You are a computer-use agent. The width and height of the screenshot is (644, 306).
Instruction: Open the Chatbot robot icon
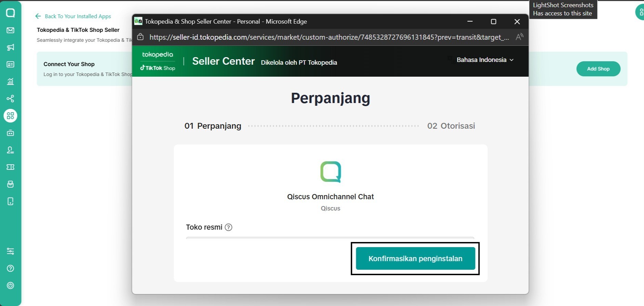11,133
